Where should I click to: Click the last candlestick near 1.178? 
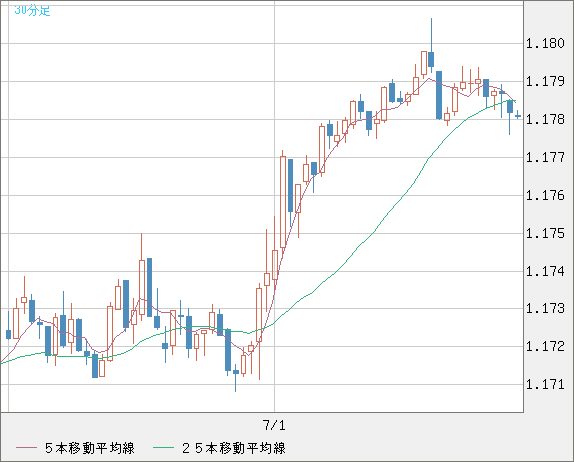point(518,116)
